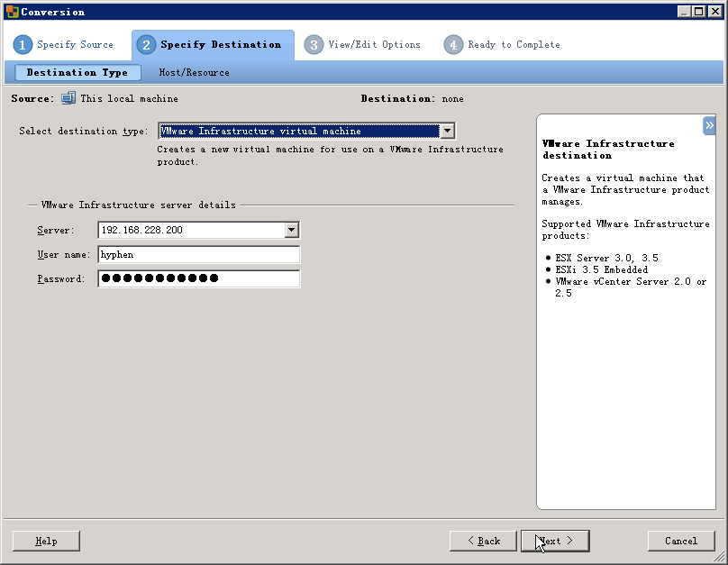Open the destination type dropdown arrow
The width and height of the screenshot is (728, 565).
tap(448, 132)
